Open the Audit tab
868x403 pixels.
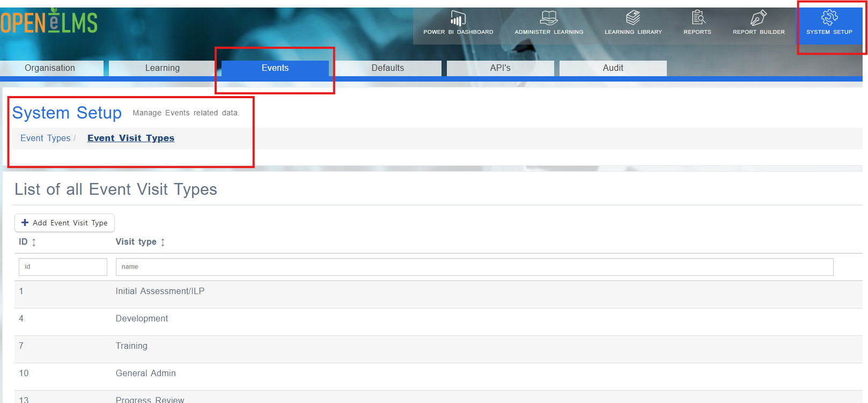[x=613, y=68]
